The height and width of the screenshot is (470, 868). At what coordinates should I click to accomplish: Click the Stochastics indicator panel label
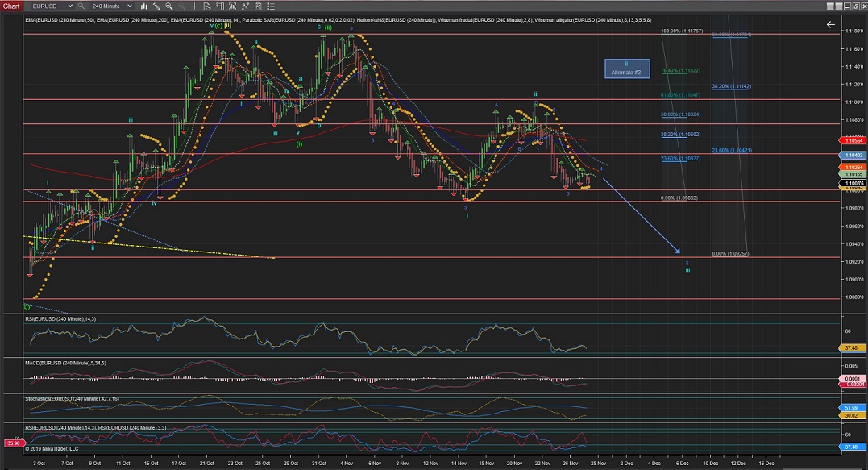coord(71,397)
